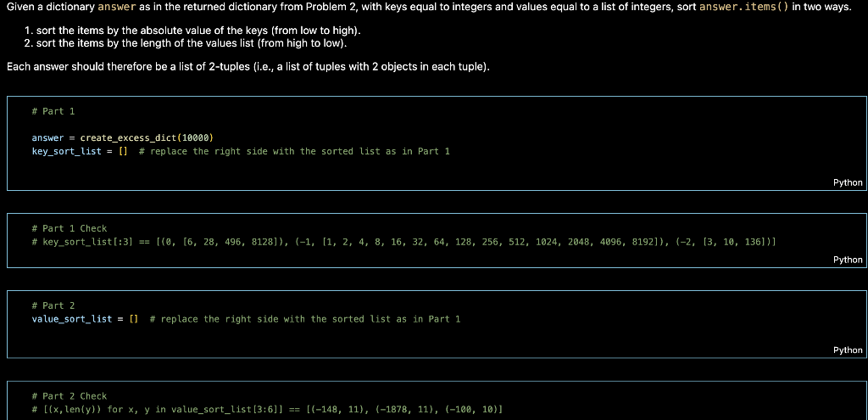This screenshot has width=868, height=420.
Task: Click the Python label of Part 1 Check cell
Action: 848,260
